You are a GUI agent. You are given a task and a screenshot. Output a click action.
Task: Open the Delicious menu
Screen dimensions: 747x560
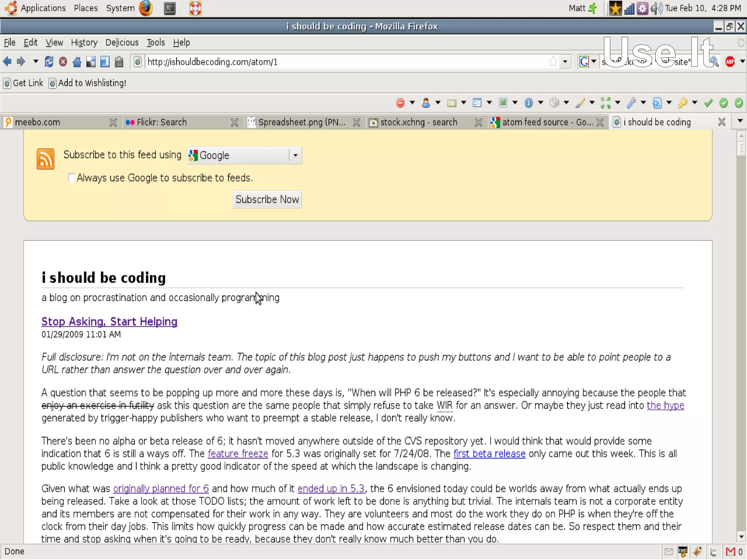pos(122,43)
